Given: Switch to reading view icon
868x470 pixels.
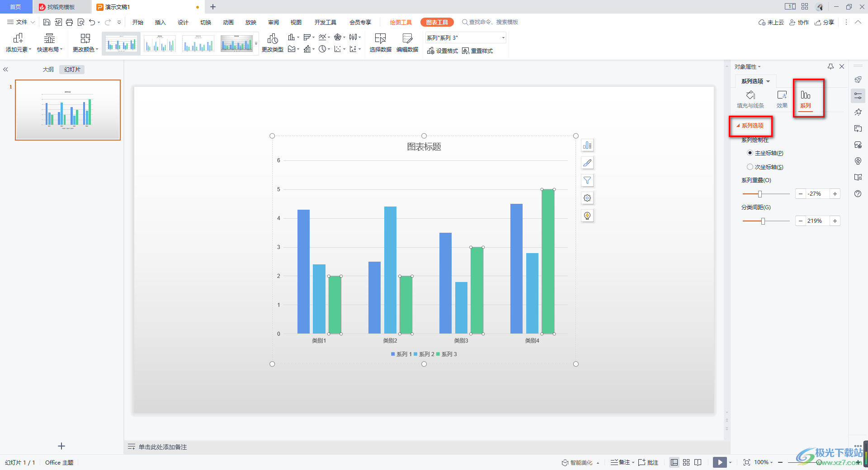Looking at the screenshot, I should (698, 462).
